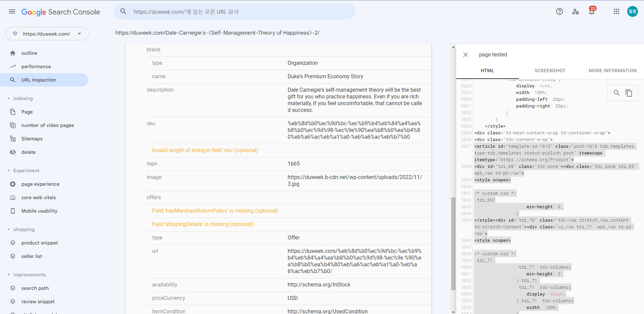The width and height of the screenshot is (644, 314).
Task: Click the pages icon beside Page
Action: (x=13, y=112)
